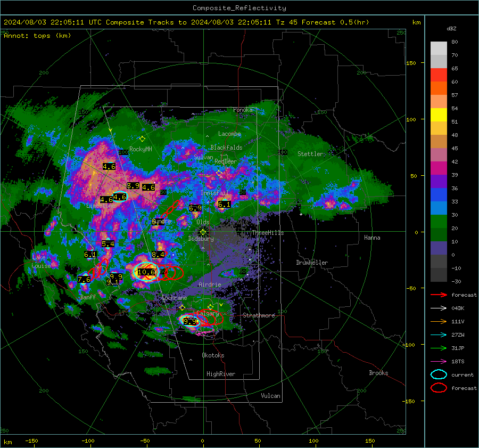This screenshot has width=479, height=448.
Task: Click the -30 value on dBZ scale
Action: [x=456, y=282]
